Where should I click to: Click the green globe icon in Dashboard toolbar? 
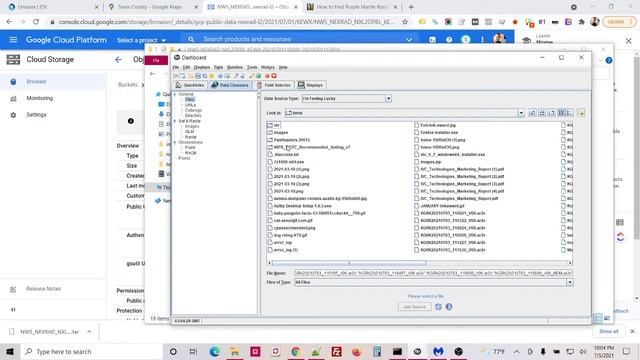point(258,76)
